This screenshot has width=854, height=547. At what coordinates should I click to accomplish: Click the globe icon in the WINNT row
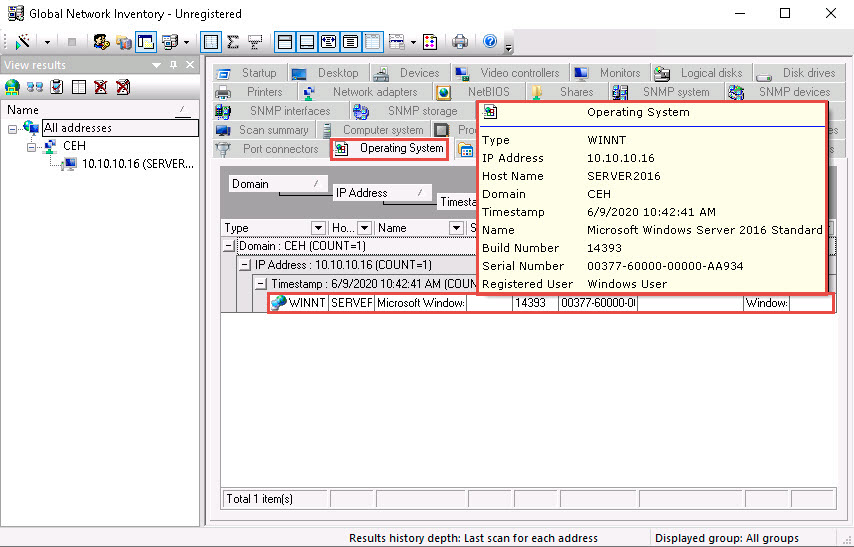pyautogui.click(x=278, y=302)
